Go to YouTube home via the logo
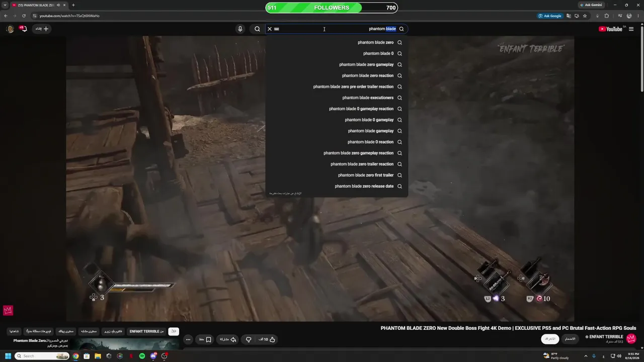The image size is (644, 362). [611, 29]
